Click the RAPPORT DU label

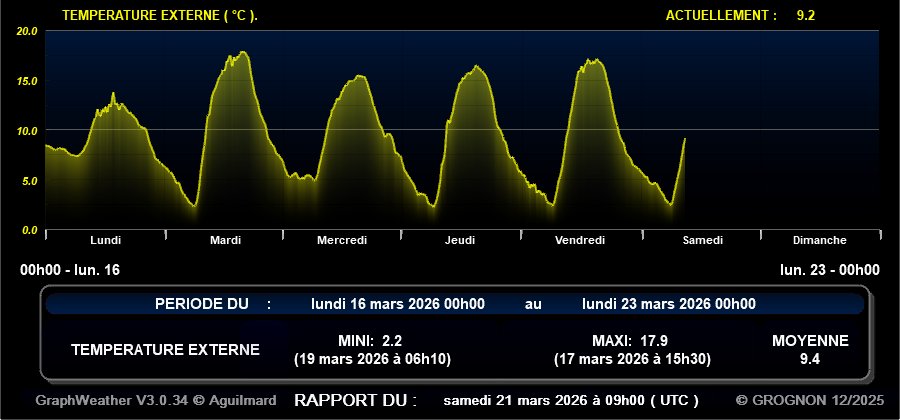(355, 400)
